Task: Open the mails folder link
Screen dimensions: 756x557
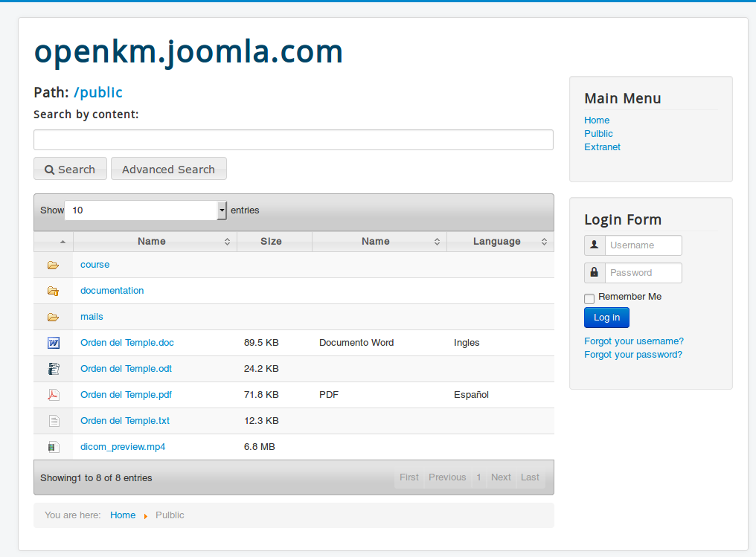Action: [92, 317]
